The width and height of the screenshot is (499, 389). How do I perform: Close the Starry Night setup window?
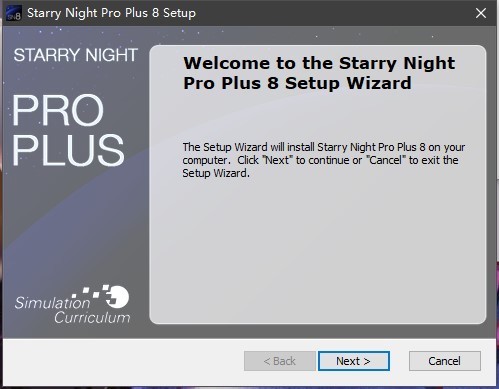(481, 13)
